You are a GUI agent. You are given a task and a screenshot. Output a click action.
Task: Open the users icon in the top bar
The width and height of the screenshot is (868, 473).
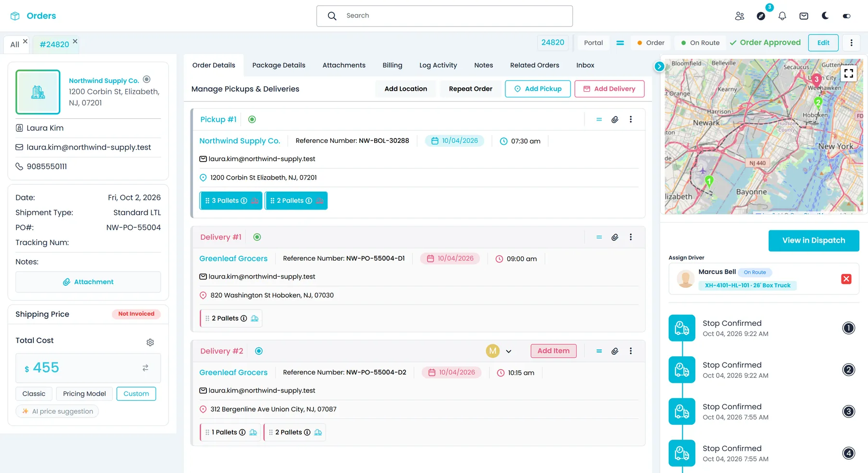740,16
